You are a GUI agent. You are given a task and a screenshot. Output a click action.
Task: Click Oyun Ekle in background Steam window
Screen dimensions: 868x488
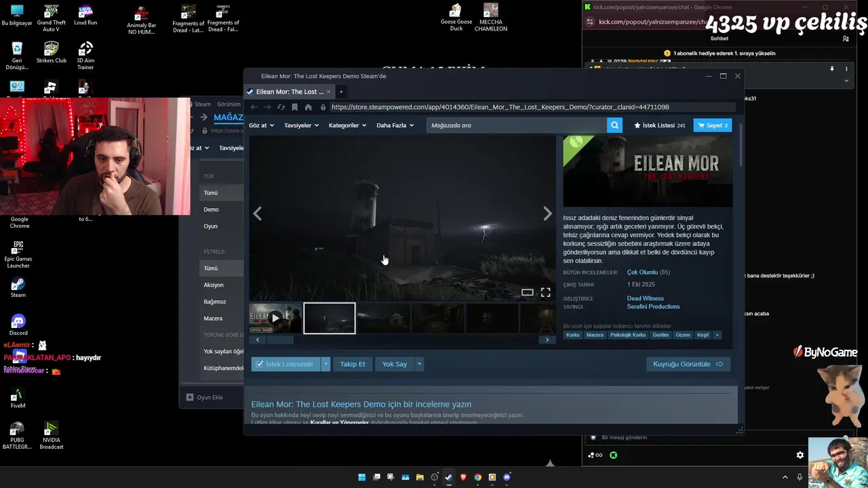coord(205,397)
